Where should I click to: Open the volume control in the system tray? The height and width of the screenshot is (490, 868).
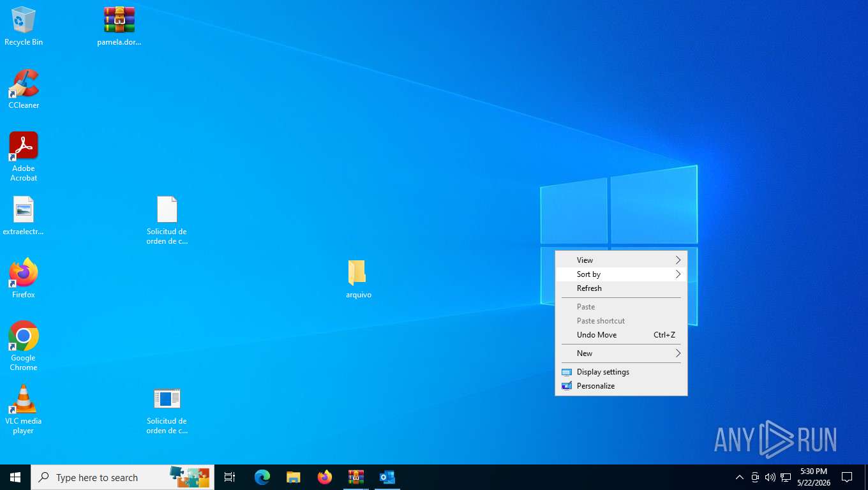(770, 477)
